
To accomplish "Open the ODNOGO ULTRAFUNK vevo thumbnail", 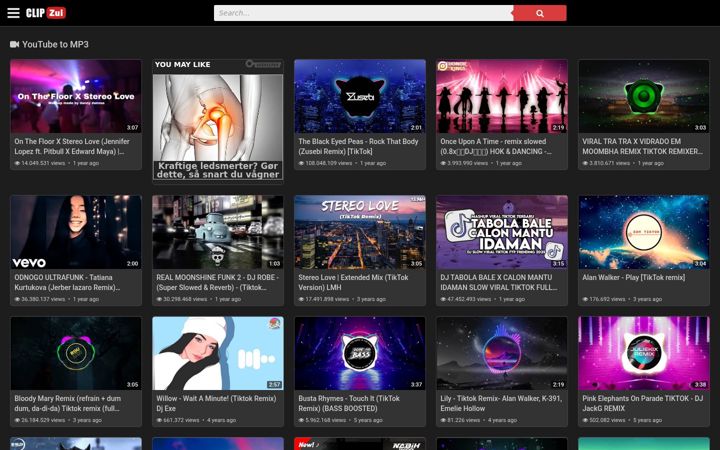I will pos(76,232).
